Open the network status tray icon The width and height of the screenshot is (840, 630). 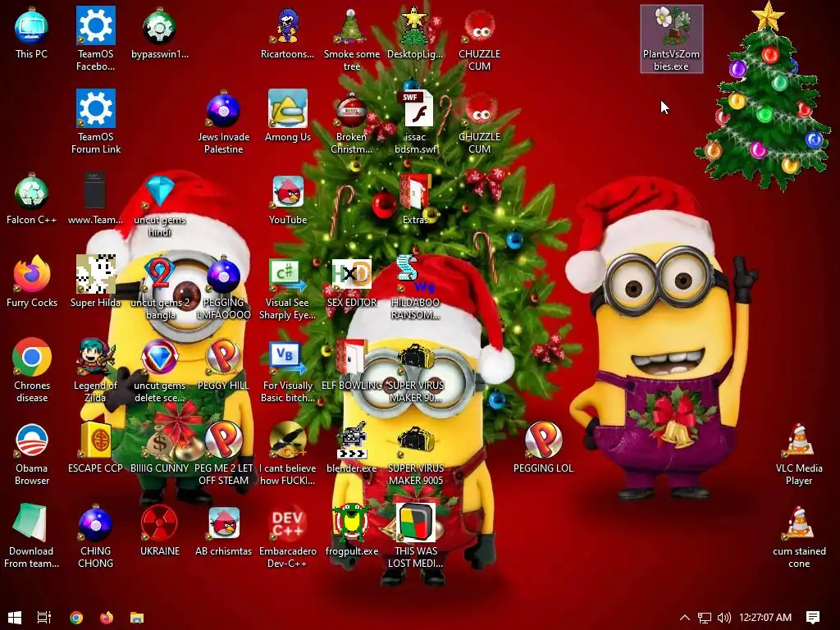705,618
